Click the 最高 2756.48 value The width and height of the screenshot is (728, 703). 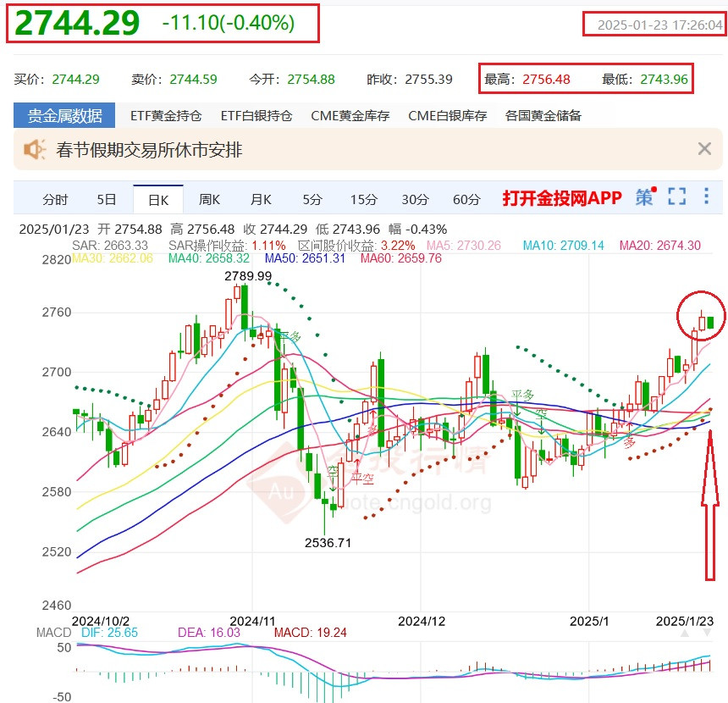coord(547,80)
